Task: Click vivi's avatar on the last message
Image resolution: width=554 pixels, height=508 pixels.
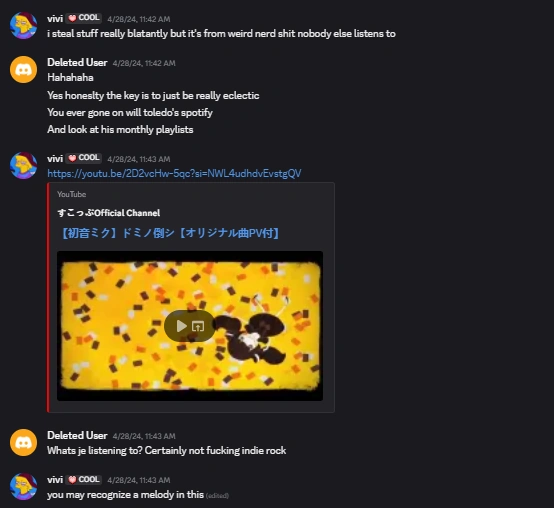Action: pos(24,486)
